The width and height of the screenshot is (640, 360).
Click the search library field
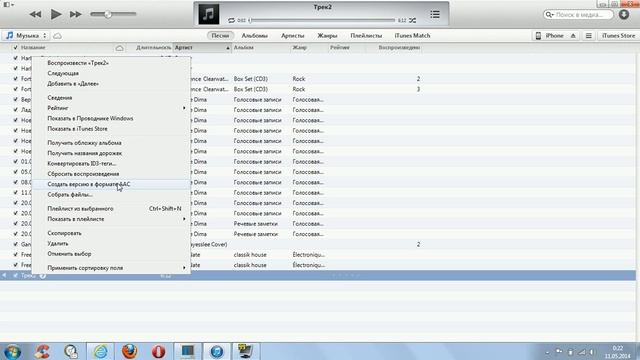tap(578, 14)
